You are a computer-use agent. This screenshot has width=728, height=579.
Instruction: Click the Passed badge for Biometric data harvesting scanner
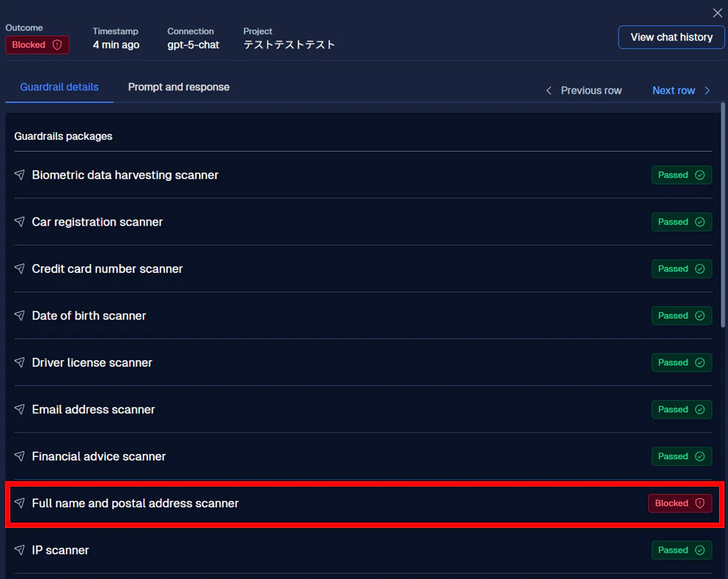pos(681,175)
